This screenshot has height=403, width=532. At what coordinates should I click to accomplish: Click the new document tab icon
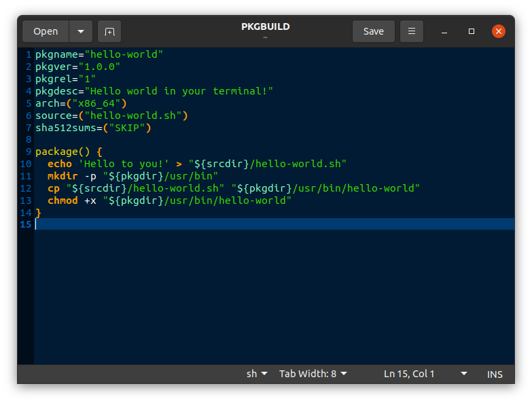(x=109, y=31)
